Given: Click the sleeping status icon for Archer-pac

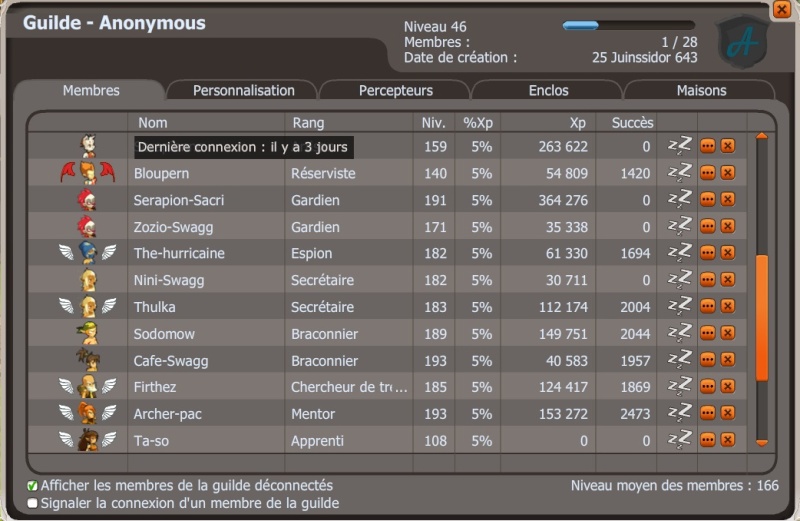Looking at the screenshot, I should click(x=680, y=413).
